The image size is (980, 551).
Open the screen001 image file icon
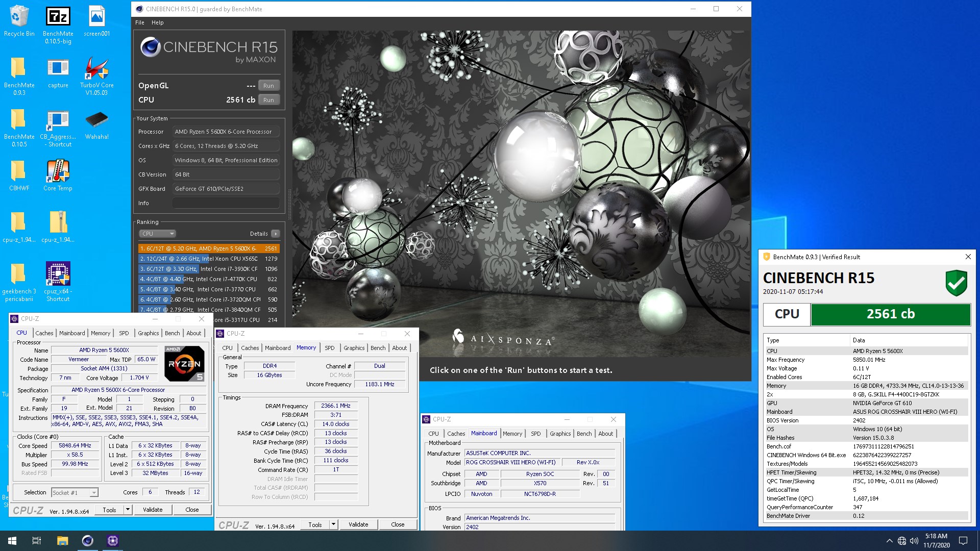(96, 21)
